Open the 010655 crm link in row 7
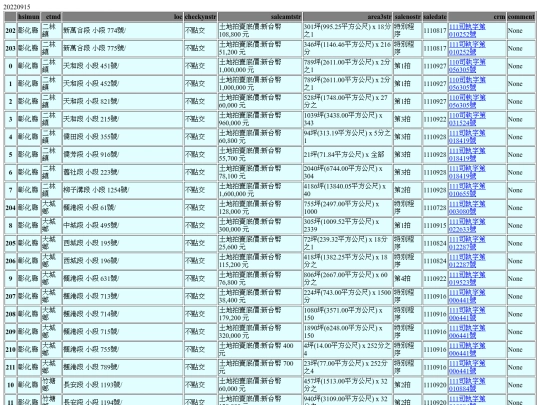540x405 pixels. click(x=467, y=190)
